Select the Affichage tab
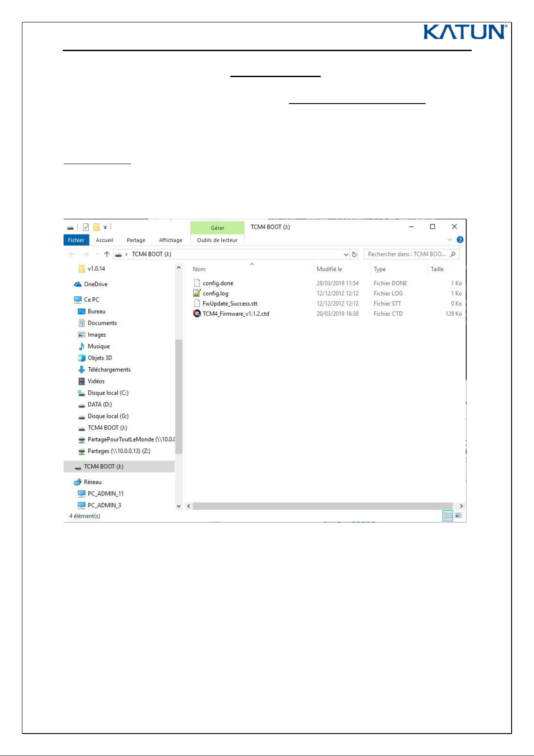This screenshot has width=534, height=756. click(171, 240)
